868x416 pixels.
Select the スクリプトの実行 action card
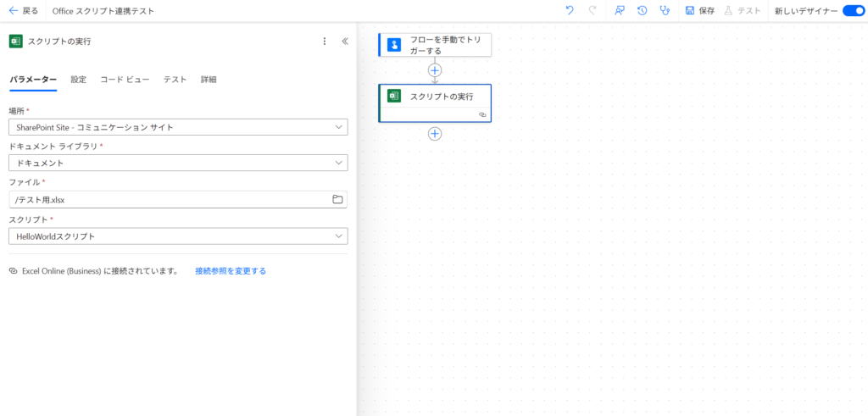(x=435, y=103)
